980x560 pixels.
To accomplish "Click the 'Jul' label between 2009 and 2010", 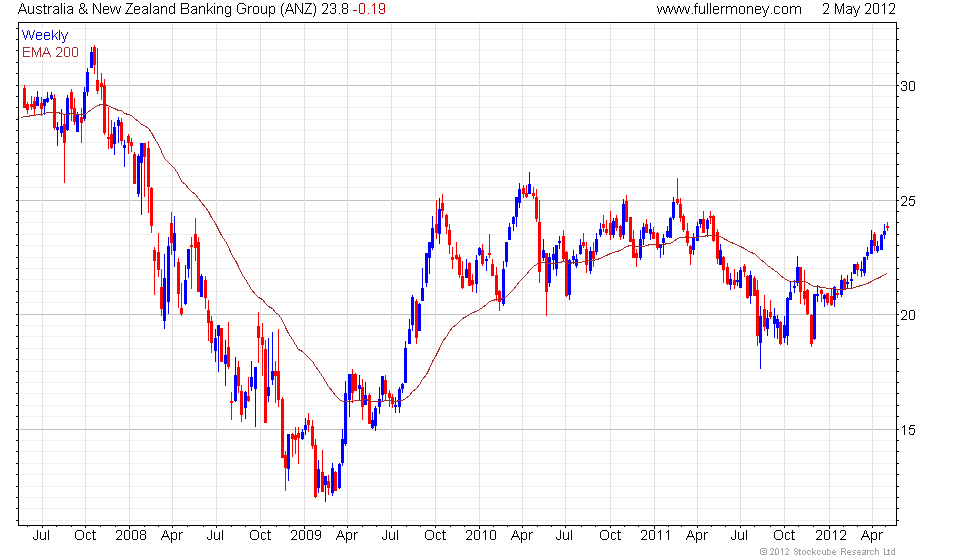I will 390,536.
